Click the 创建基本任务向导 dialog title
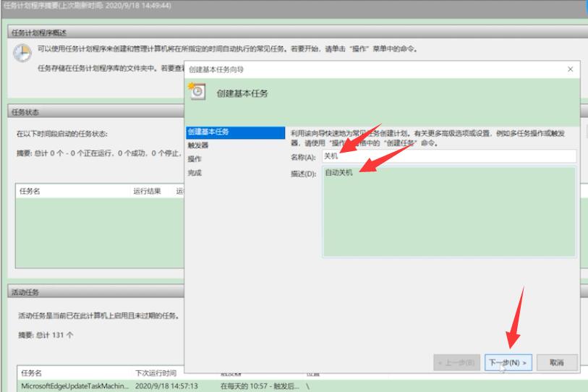The image size is (588, 392). coord(216,69)
